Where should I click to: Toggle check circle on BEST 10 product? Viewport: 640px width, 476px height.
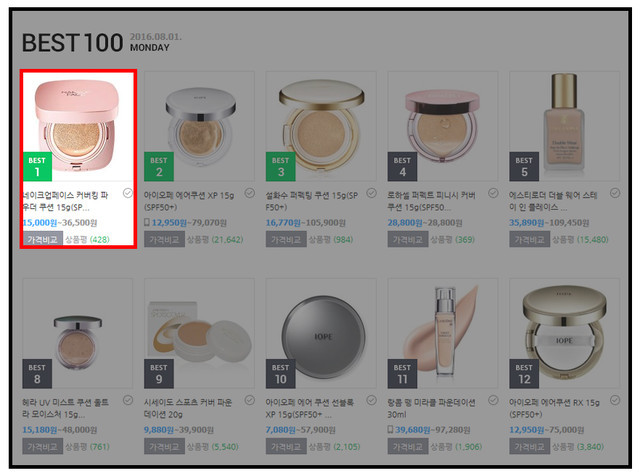pos(371,400)
